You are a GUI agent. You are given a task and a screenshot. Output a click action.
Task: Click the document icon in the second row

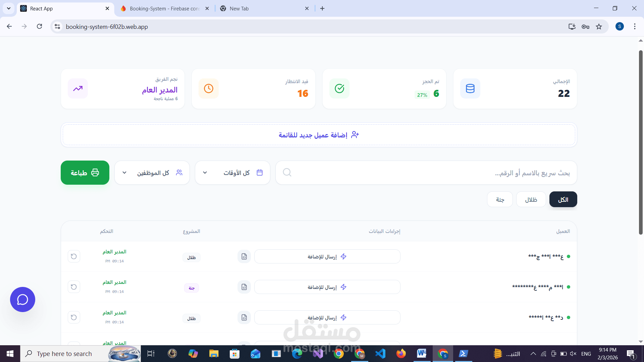pos(244,287)
